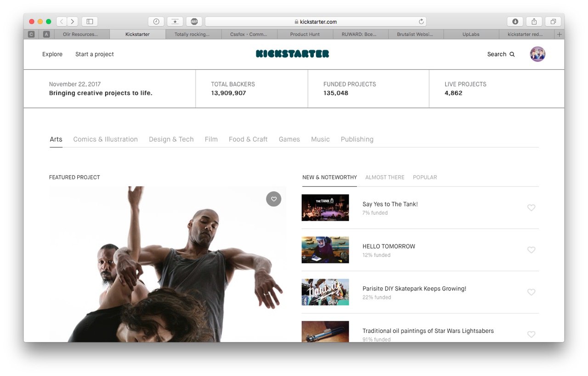Viewport: 588px width, 376px height.
Task: Open the HELLO TOMORROW project thumbnail
Action: coord(325,250)
